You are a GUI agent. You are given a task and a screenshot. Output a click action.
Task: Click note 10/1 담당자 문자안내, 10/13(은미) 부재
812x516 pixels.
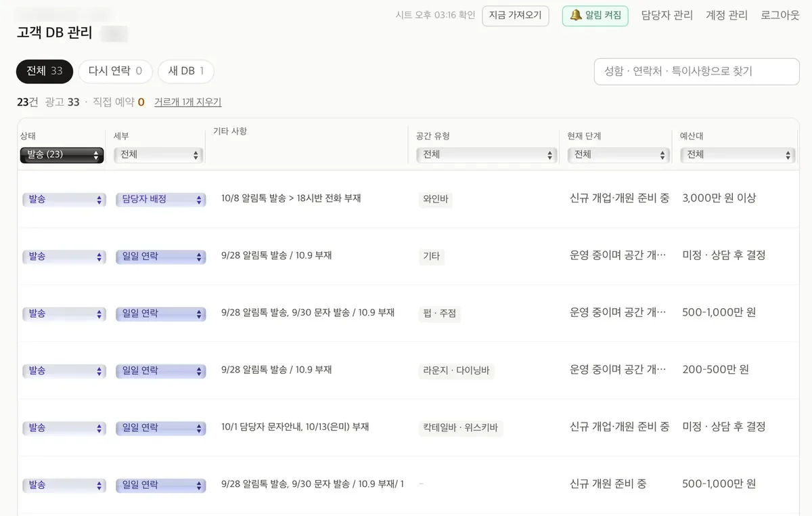295,427
